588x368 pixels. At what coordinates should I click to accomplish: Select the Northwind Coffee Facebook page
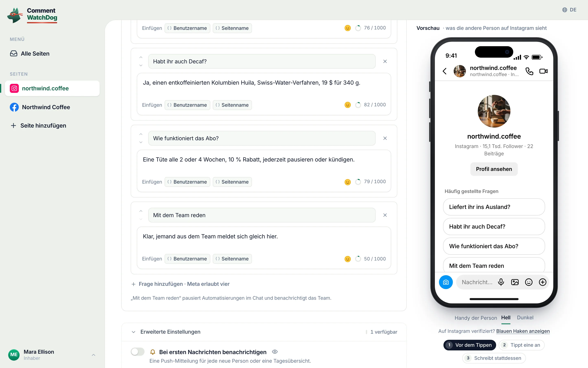[x=52, y=107]
